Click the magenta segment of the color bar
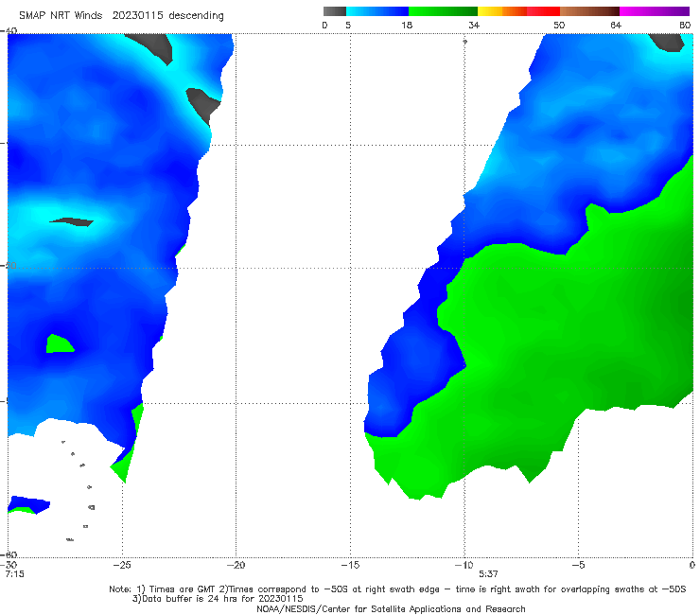Screen dimensions: 700x615 [655, 11]
